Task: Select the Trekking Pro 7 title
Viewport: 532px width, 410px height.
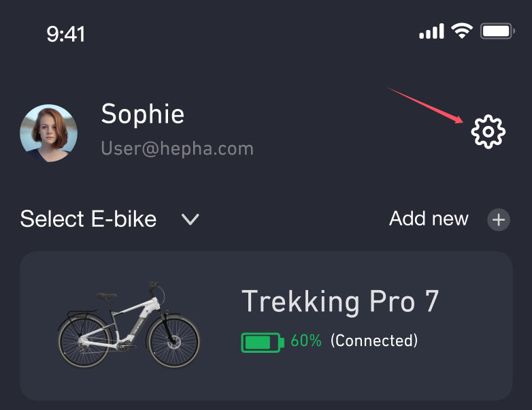Action: pyautogui.click(x=340, y=301)
